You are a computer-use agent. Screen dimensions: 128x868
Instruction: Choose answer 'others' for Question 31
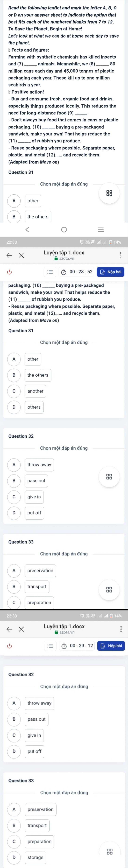coord(34,407)
